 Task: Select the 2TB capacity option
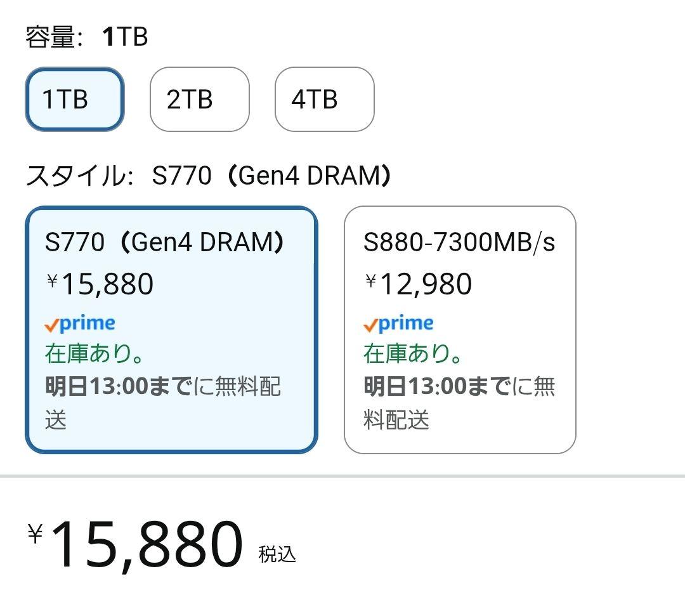[x=199, y=100]
